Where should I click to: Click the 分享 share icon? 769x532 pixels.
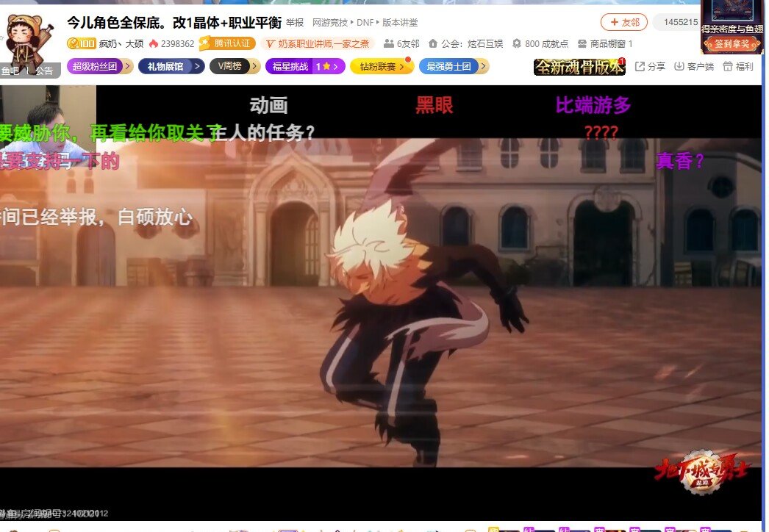coord(650,66)
